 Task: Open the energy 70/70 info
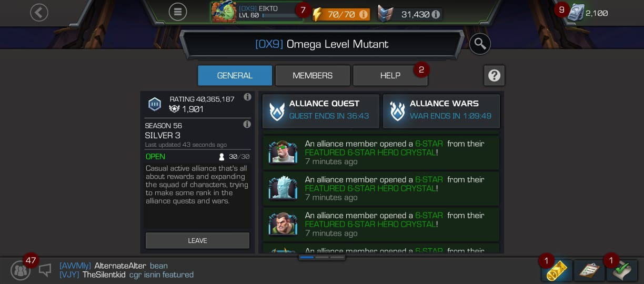click(x=363, y=15)
